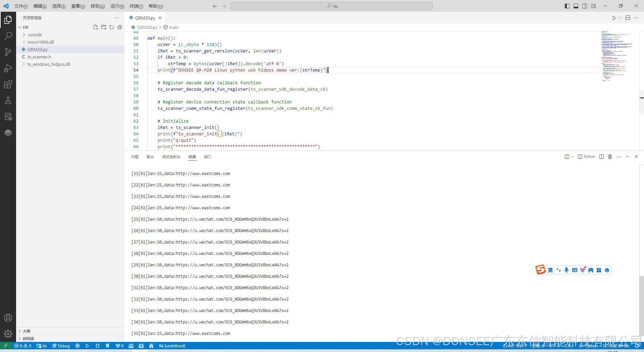Collapse the LIB folder in Explorer
Screen dimensions: 644x352
[20, 27]
